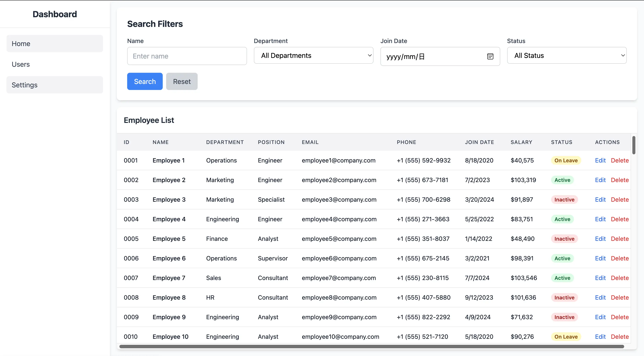
Task: Delete Employee 9 row
Action: pyautogui.click(x=620, y=317)
